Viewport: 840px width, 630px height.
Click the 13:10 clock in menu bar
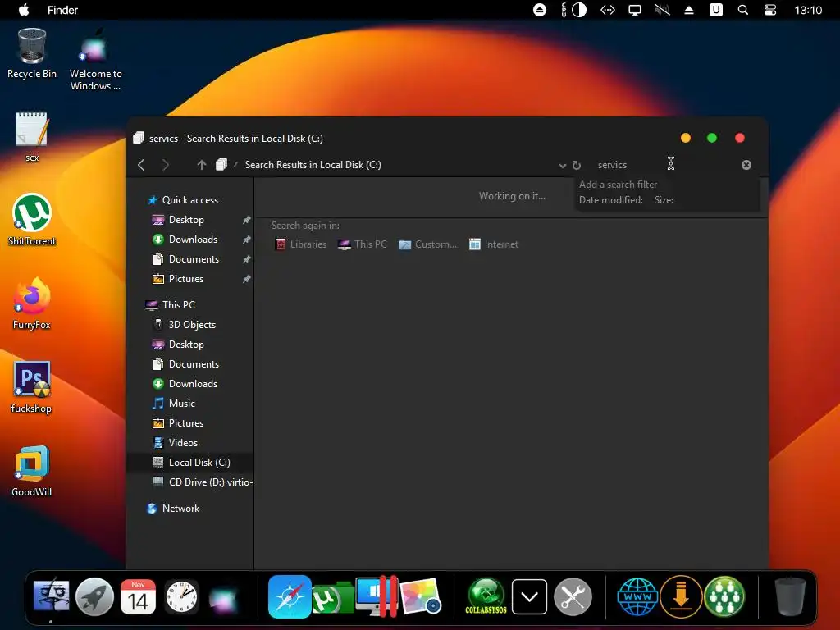tap(808, 10)
